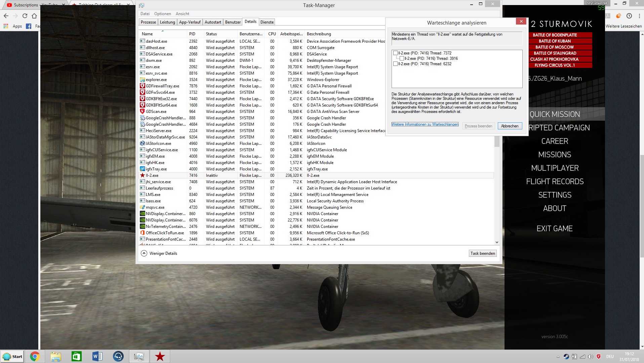This screenshot has height=363, width=644.
Task: Switch to the Dienste tab
Action: point(267,22)
